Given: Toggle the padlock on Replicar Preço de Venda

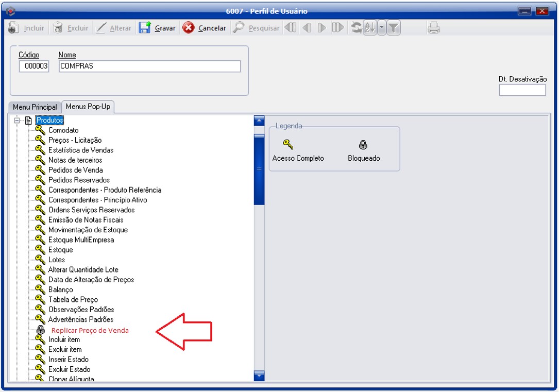Looking at the screenshot, I should pyautogui.click(x=40, y=330).
